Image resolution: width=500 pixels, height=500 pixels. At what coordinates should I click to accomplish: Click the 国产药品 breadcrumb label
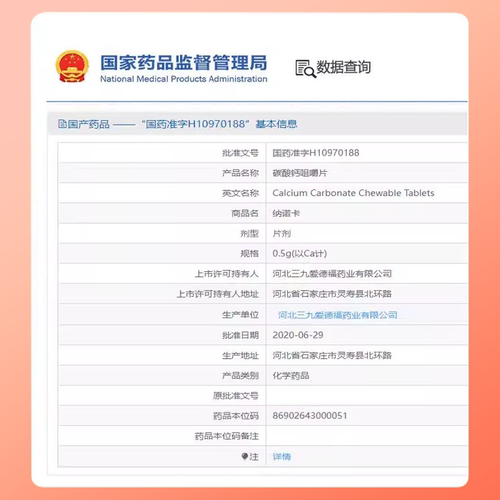click(x=88, y=124)
